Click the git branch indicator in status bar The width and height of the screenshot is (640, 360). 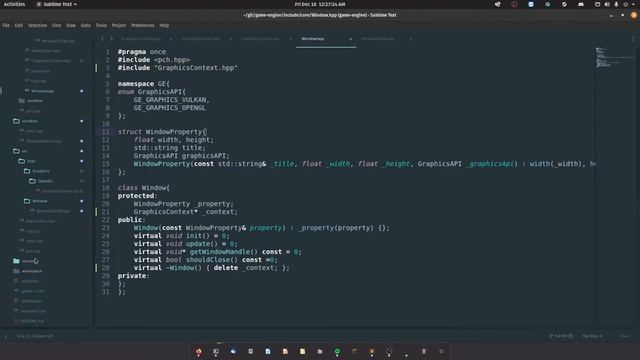tap(561, 336)
